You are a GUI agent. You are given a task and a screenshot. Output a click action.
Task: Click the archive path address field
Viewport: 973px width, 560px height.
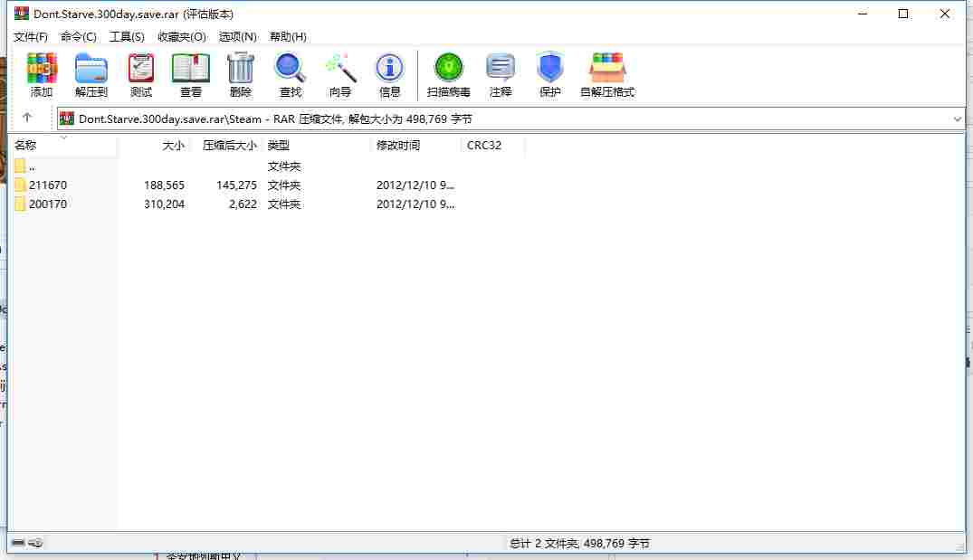click(510, 119)
